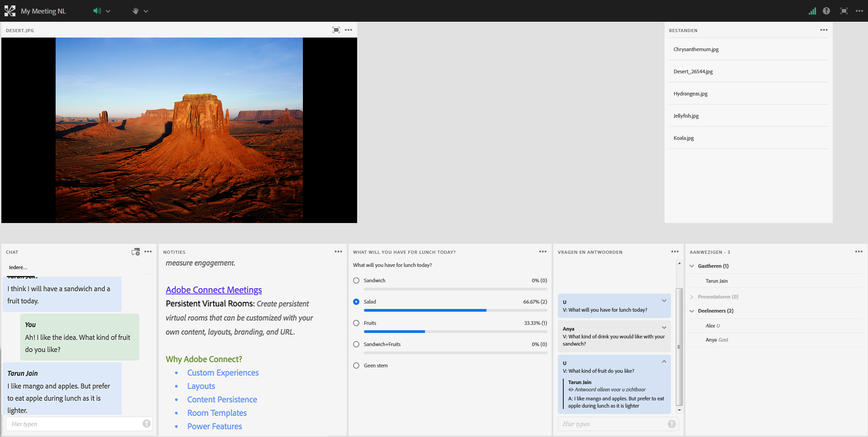Click the Custom Experiences link in notes

click(223, 373)
